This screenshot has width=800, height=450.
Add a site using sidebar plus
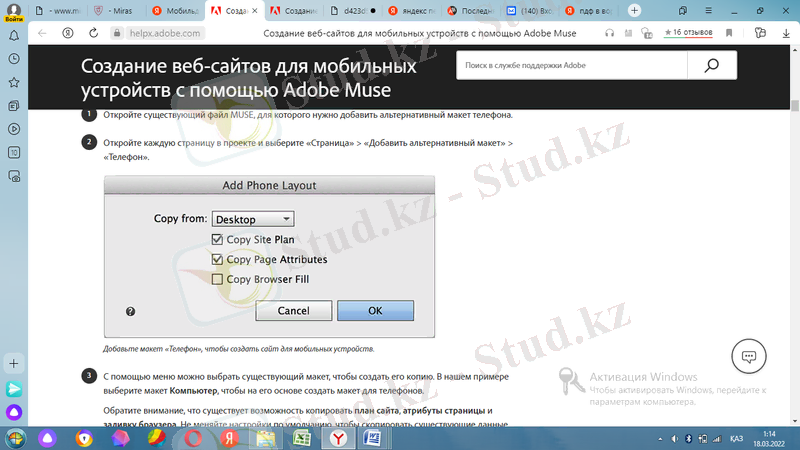pyautogui.click(x=14, y=364)
